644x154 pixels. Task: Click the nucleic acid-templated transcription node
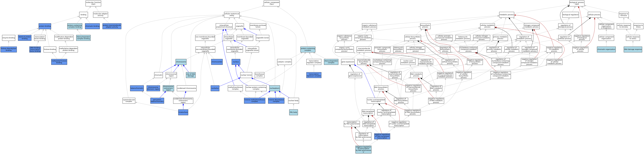376,101
